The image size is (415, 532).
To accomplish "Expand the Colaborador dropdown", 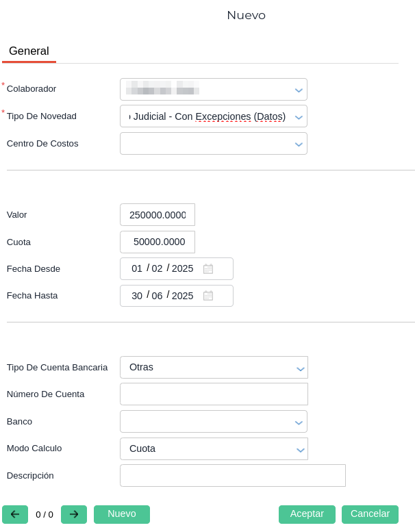I will pos(299,90).
